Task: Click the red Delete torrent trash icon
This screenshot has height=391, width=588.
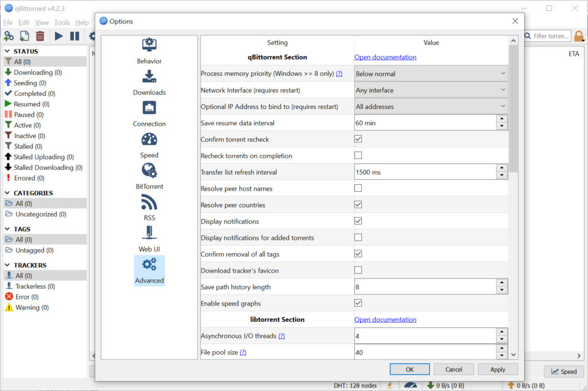Action: point(40,36)
